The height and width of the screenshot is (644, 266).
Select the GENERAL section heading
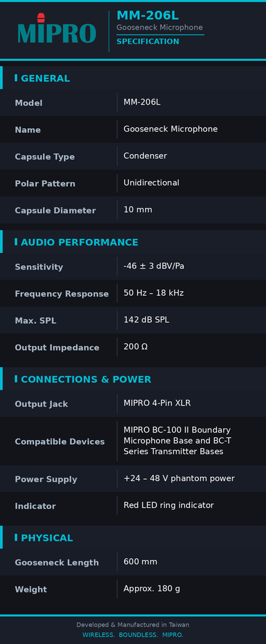pyautogui.click(x=45, y=78)
